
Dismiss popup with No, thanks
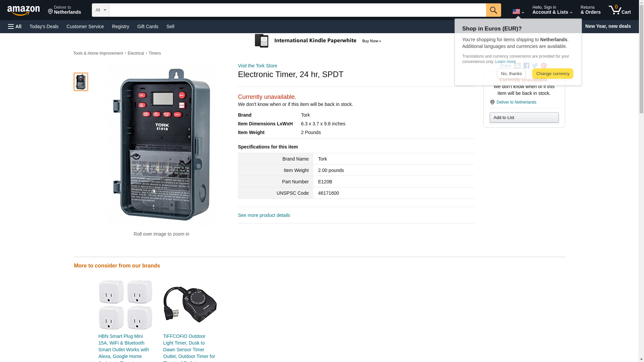[511, 74]
